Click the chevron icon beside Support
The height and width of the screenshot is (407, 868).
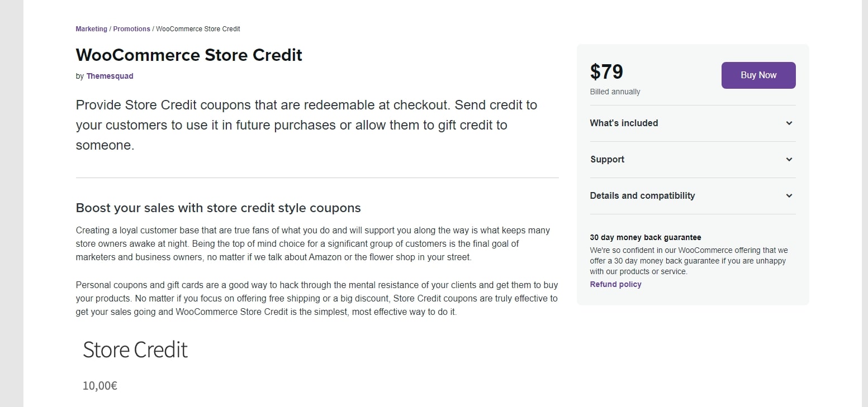point(789,160)
